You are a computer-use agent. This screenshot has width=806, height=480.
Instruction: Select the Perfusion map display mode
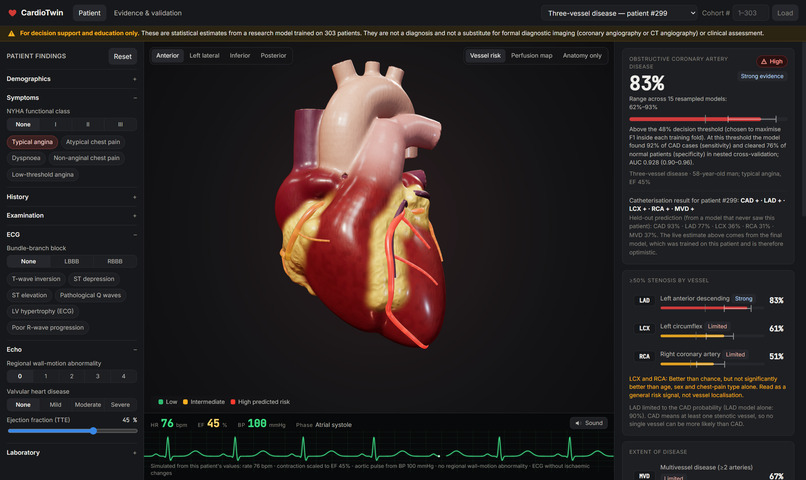pos(532,56)
